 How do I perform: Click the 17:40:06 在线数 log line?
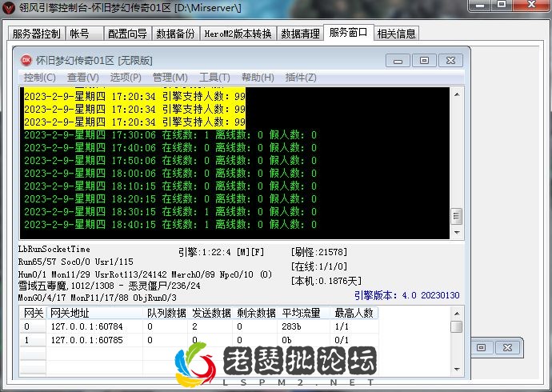170,148
